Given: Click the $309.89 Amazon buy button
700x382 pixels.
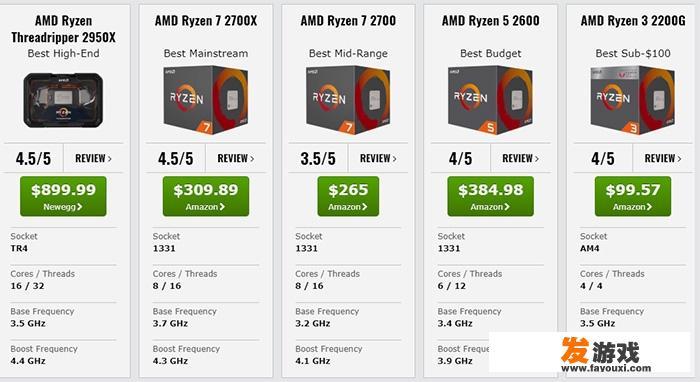Looking at the screenshot, I should click(x=206, y=196).
